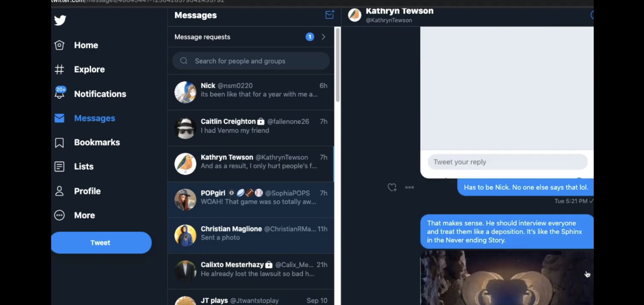Click the blue Tweet button
Image resolution: width=644 pixels, height=305 pixels.
(x=101, y=243)
